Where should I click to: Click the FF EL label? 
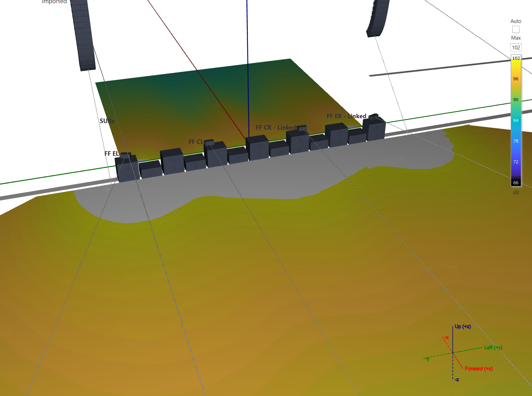tap(111, 154)
